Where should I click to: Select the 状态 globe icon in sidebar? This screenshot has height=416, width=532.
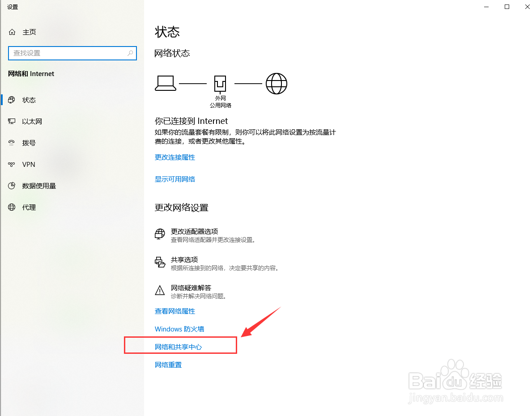[12, 100]
